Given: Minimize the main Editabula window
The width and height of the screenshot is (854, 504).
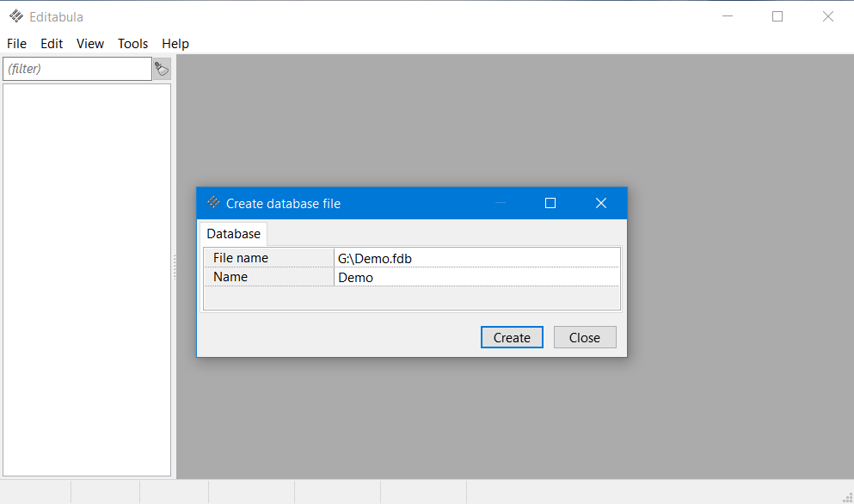Looking at the screenshot, I should (x=727, y=16).
